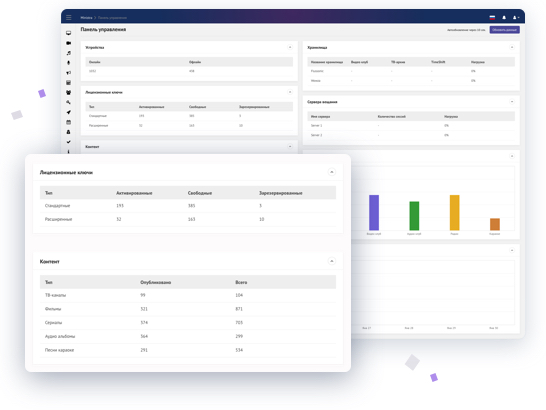
Task: Open the padlock sidebar icon
Action: (x=69, y=132)
